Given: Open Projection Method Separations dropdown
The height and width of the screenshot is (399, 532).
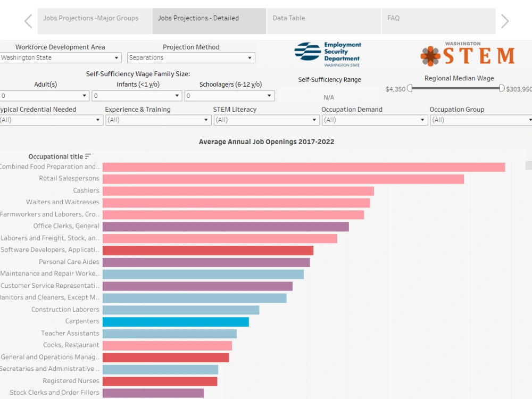Looking at the screenshot, I should [191, 57].
